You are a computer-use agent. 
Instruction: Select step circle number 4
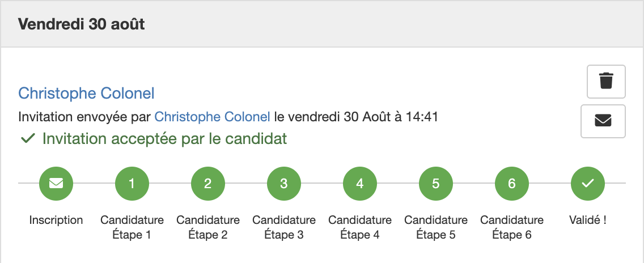[x=360, y=183]
